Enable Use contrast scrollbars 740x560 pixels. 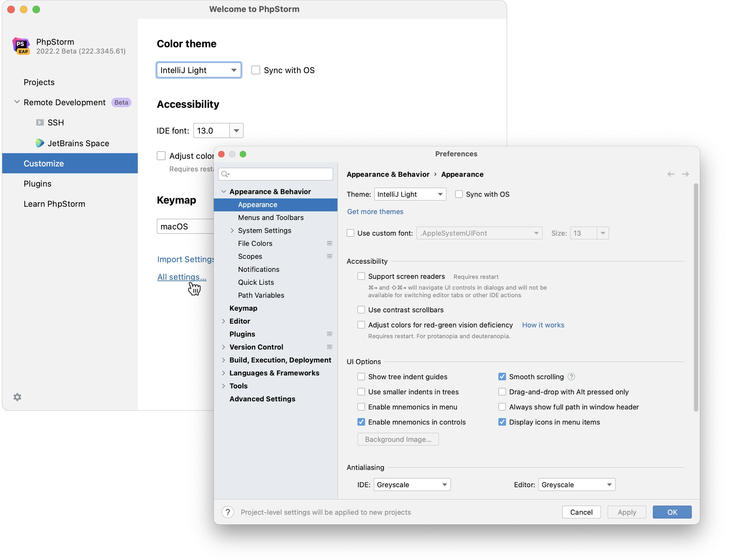[x=361, y=309]
